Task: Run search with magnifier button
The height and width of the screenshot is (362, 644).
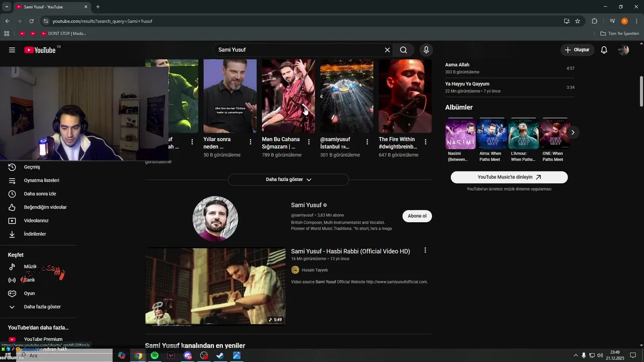Action: (x=404, y=50)
